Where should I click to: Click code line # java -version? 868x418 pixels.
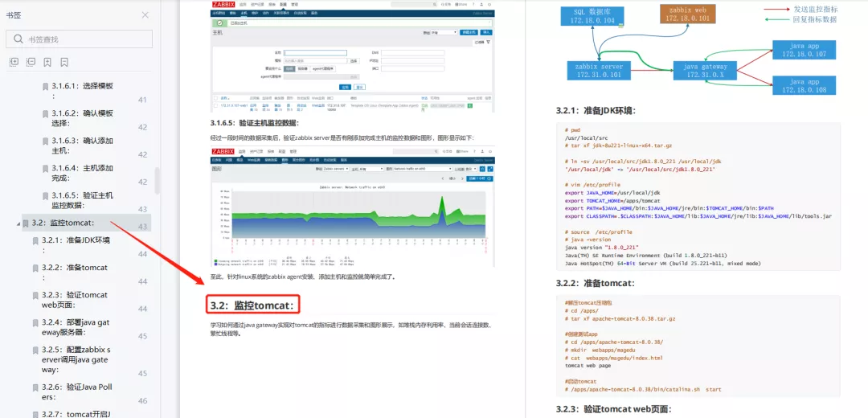pyautogui.click(x=588, y=240)
